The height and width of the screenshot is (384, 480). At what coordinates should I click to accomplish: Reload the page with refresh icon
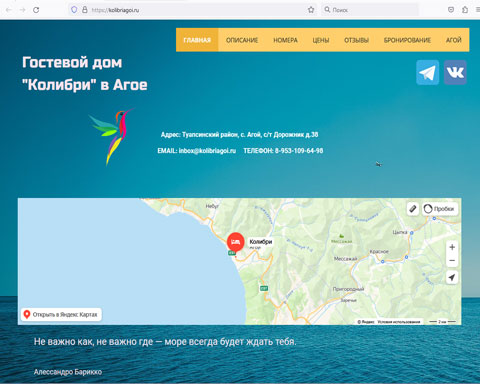(x=36, y=10)
